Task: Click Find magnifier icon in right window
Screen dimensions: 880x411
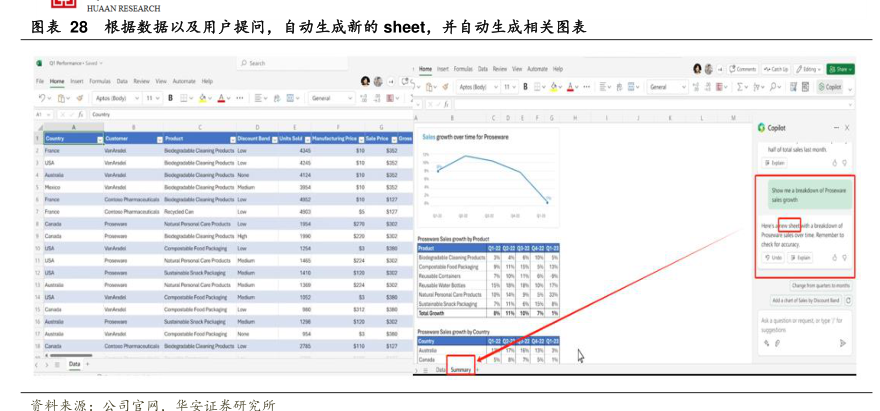Action: [775, 87]
